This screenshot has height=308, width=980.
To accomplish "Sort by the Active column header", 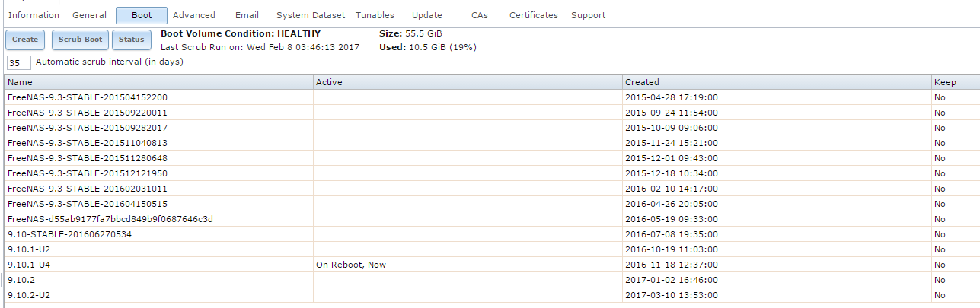I will click(468, 82).
